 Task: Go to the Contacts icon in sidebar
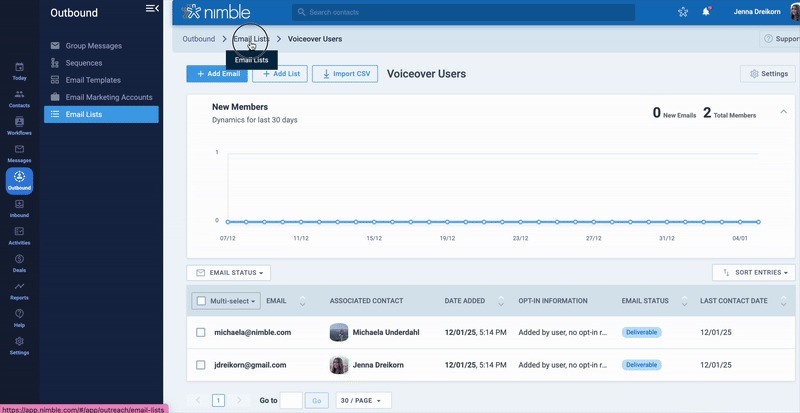[19, 96]
